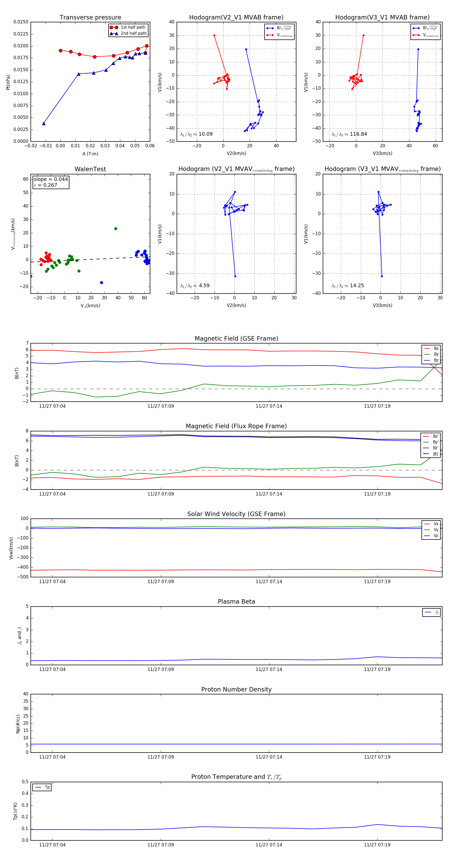Click the "r = 0.267" correlation annotation
The width and height of the screenshot is (473, 868).
point(45,185)
